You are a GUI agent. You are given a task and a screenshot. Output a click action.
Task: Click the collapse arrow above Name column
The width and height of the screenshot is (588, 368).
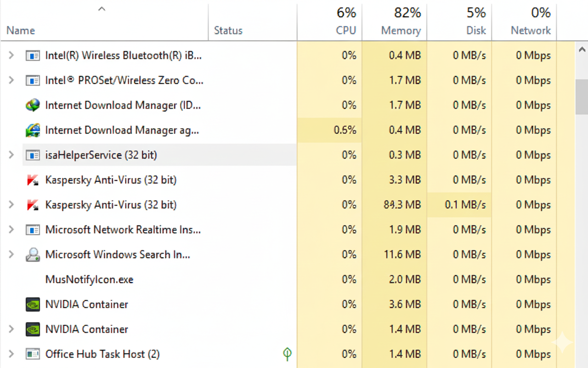(102, 9)
